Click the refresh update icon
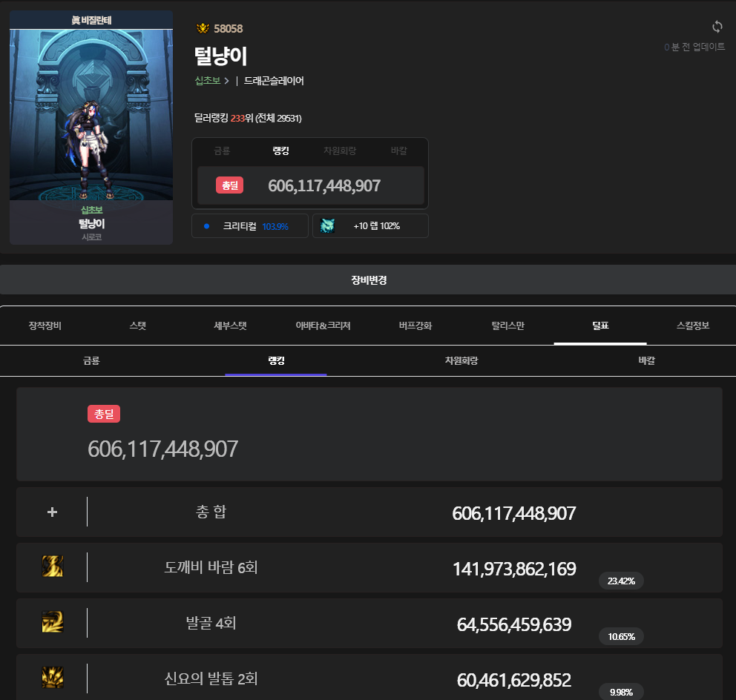This screenshot has width=736, height=700. [x=717, y=27]
